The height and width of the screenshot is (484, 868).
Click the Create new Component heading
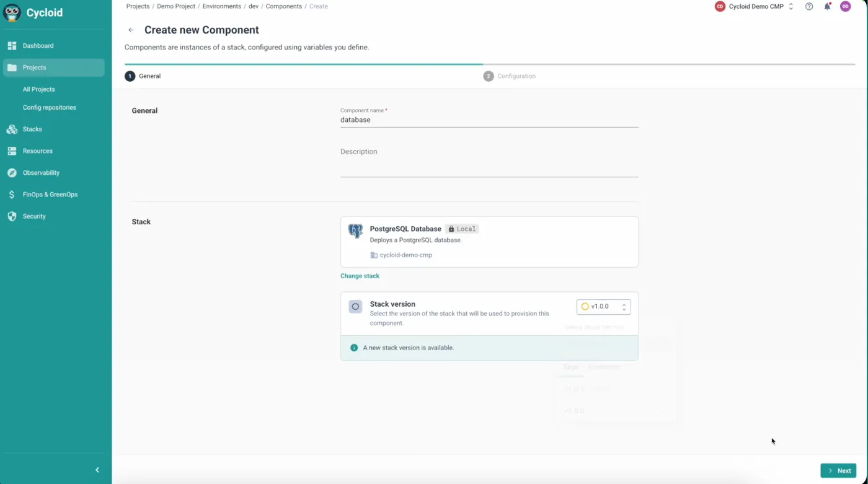(201, 30)
